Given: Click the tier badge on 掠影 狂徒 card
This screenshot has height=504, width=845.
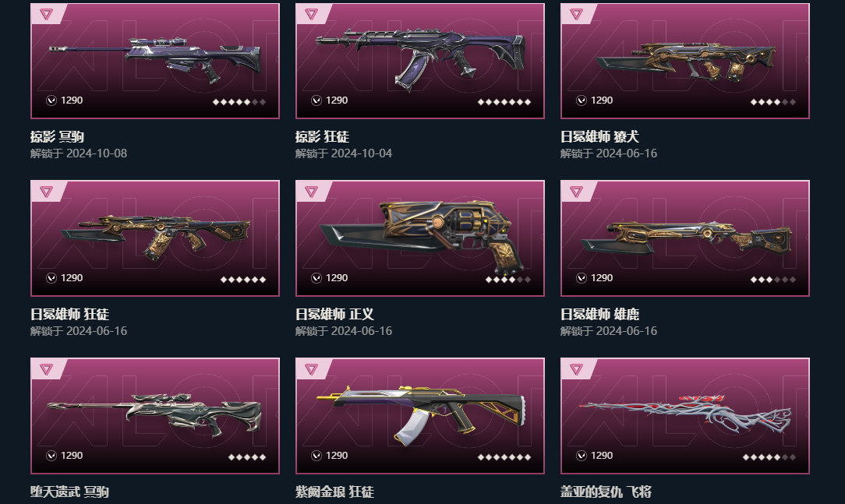Looking at the screenshot, I should pyautogui.click(x=312, y=14).
